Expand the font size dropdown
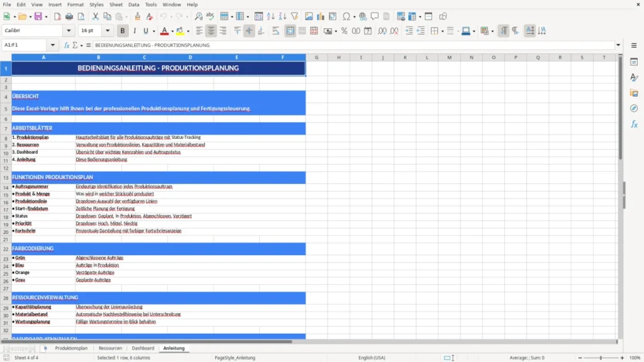Viewport: 644px width, 362px height. (108, 30)
